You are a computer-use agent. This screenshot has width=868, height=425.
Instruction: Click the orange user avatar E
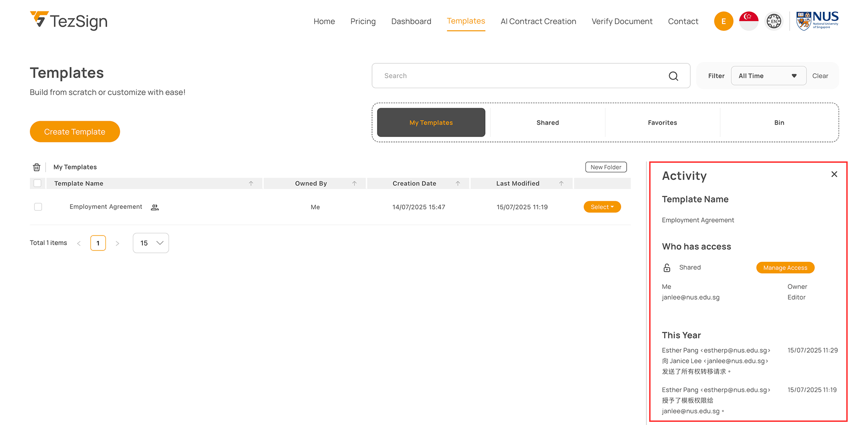click(723, 21)
